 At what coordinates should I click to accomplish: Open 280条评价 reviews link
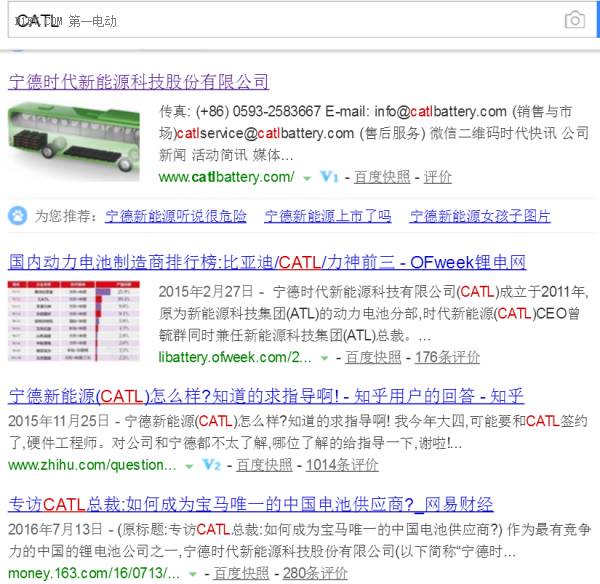(x=315, y=574)
